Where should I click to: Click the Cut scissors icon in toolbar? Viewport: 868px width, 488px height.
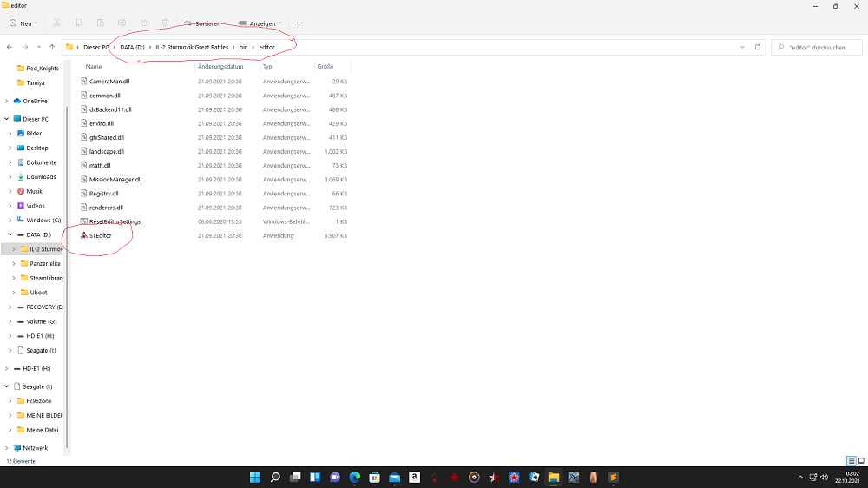pyautogui.click(x=56, y=23)
